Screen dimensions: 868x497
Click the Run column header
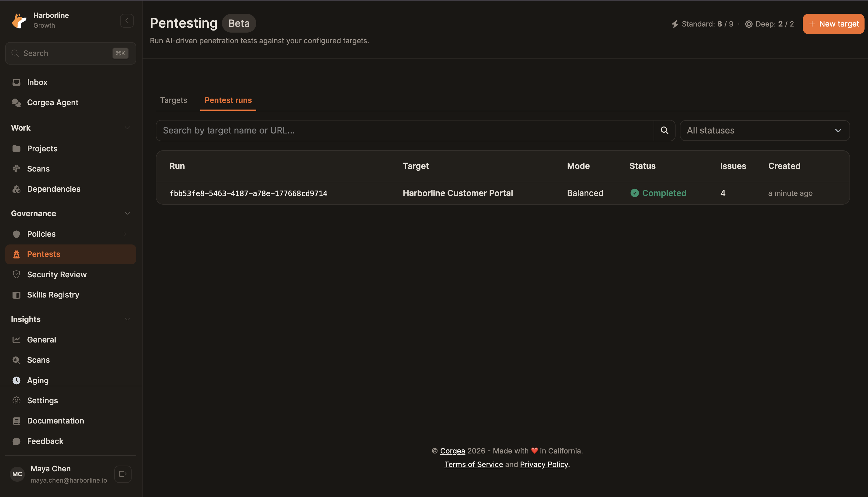tap(177, 166)
